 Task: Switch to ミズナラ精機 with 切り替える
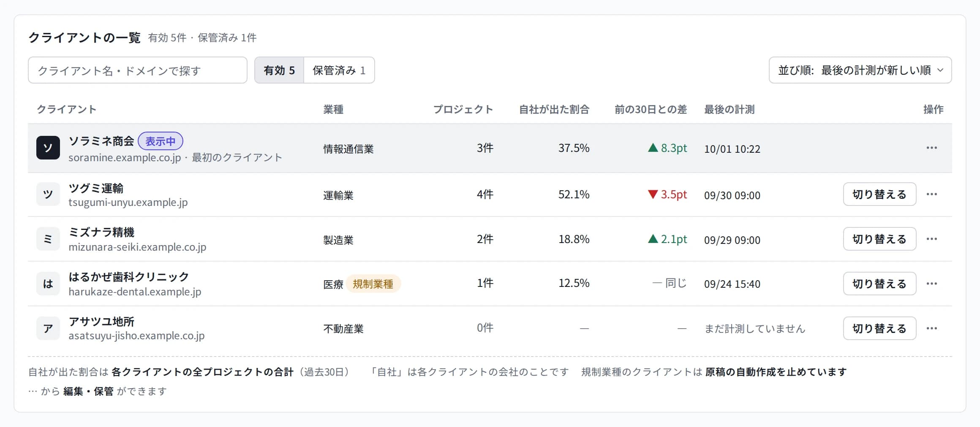pos(879,239)
